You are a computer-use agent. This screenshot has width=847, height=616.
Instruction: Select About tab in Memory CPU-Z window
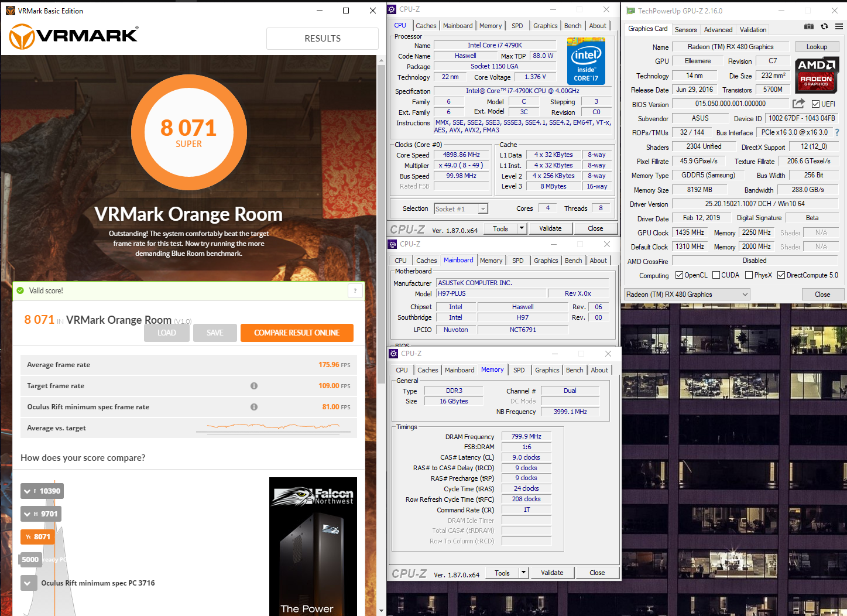[599, 370]
